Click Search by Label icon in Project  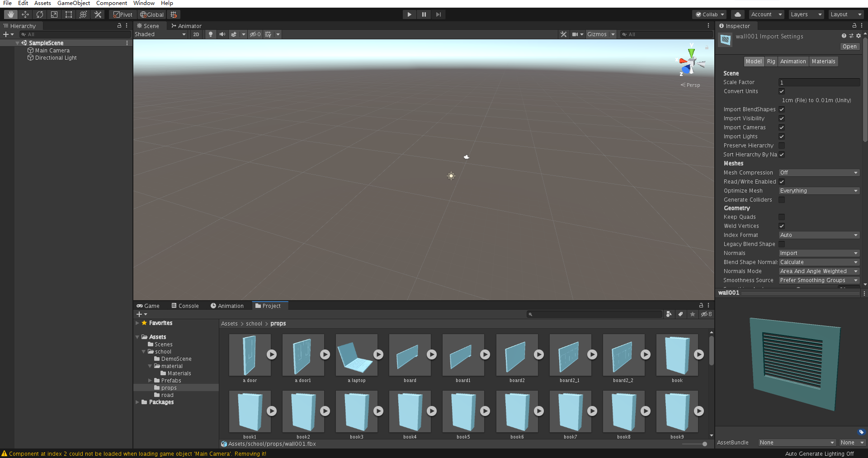[x=680, y=314]
